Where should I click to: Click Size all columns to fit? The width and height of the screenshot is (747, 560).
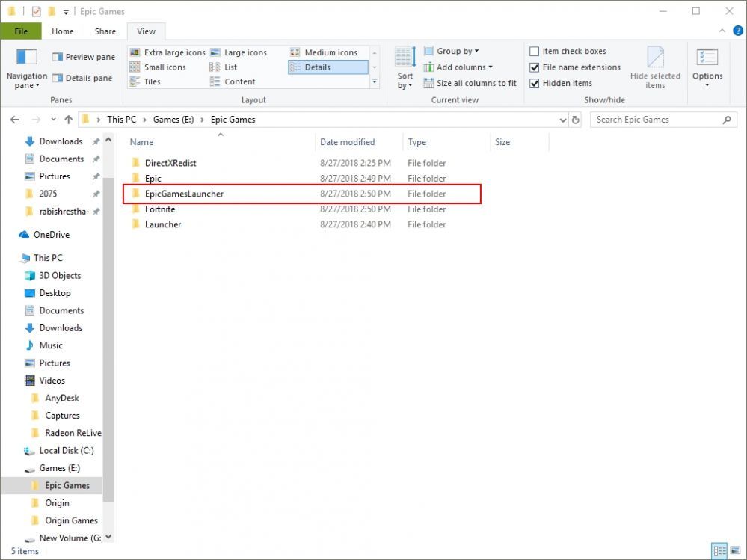tap(470, 83)
